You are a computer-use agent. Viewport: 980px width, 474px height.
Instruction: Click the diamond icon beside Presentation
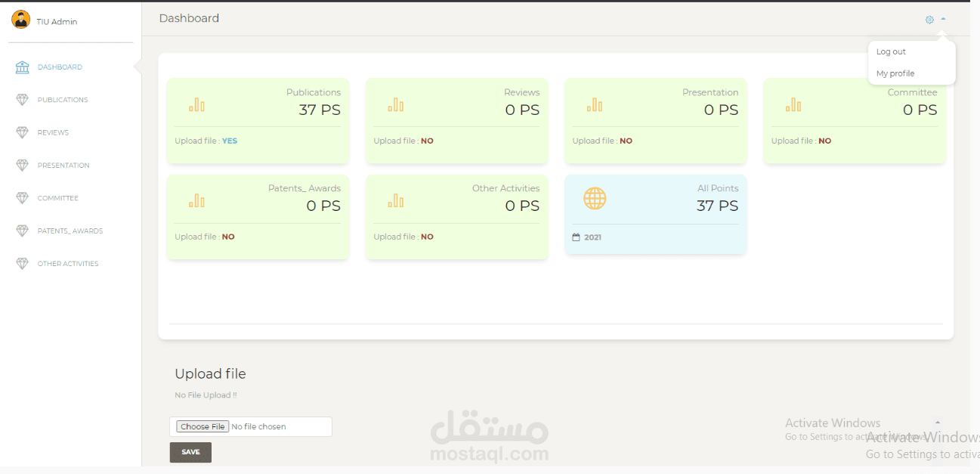23,165
